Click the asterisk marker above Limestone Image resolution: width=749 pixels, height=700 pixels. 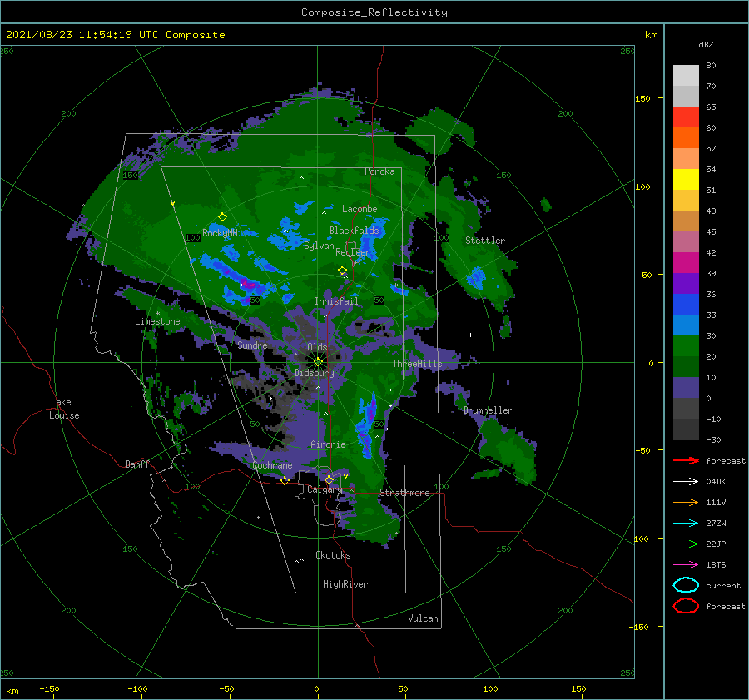(x=157, y=314)
